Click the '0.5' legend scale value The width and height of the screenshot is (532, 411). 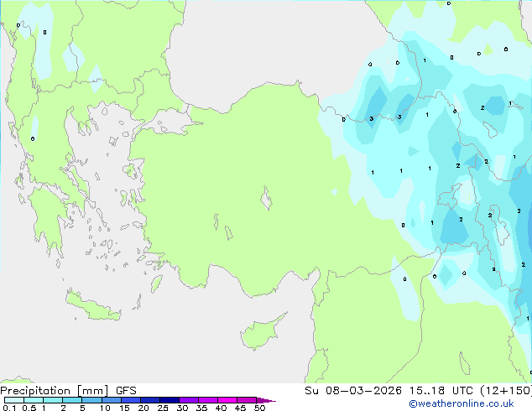29,408
